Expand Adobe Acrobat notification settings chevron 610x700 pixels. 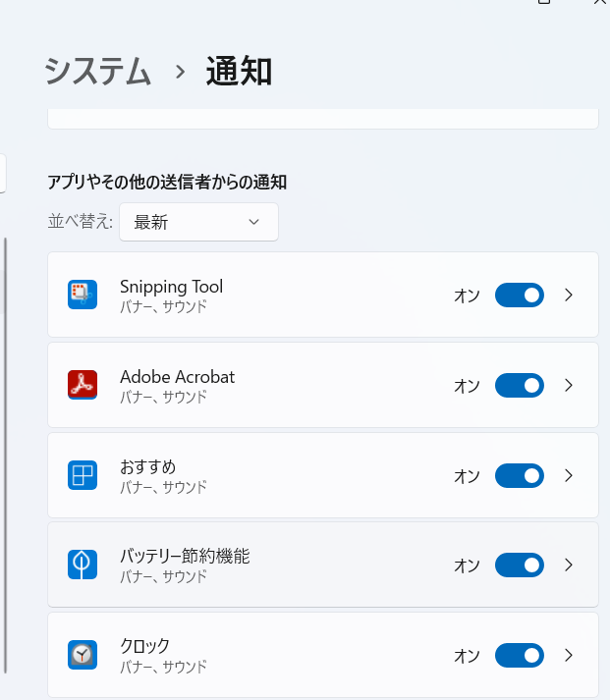tap(569, 385)
